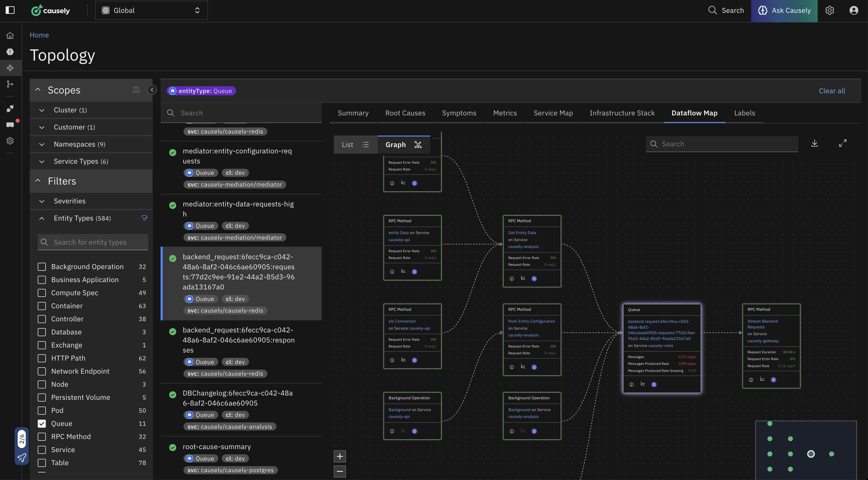Screen dimensions: 868x480
Task: Click the zoom in plus button
Action: [x=340, y=456]
